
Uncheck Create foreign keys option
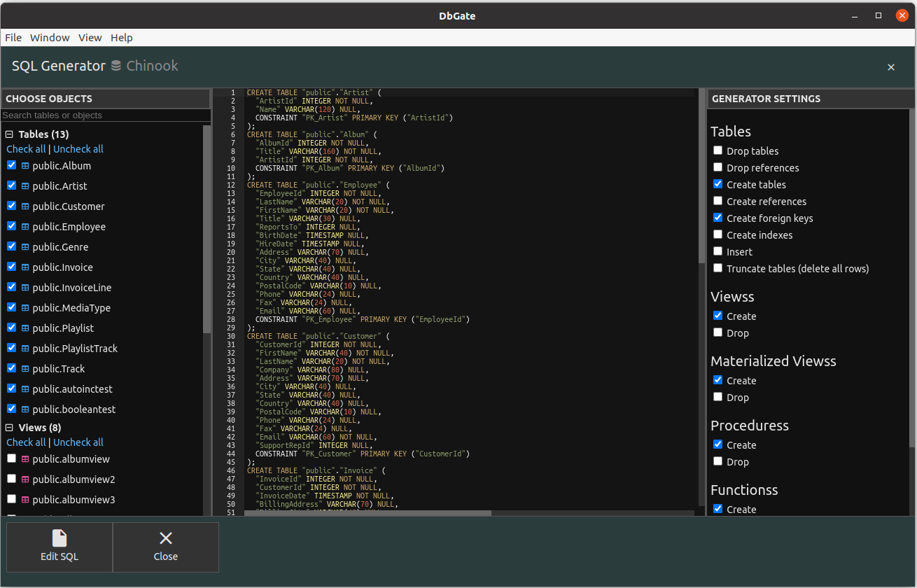pyautogui.click(x=717, y=218)
